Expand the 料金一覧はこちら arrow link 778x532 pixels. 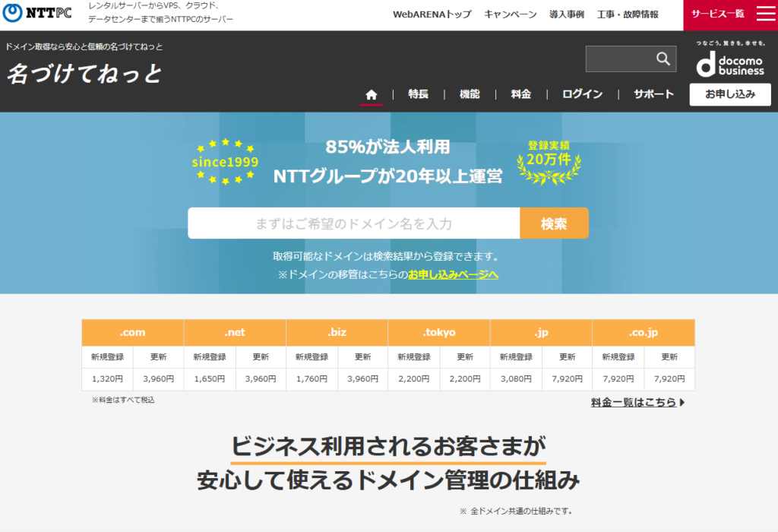[x=637, y=402]
